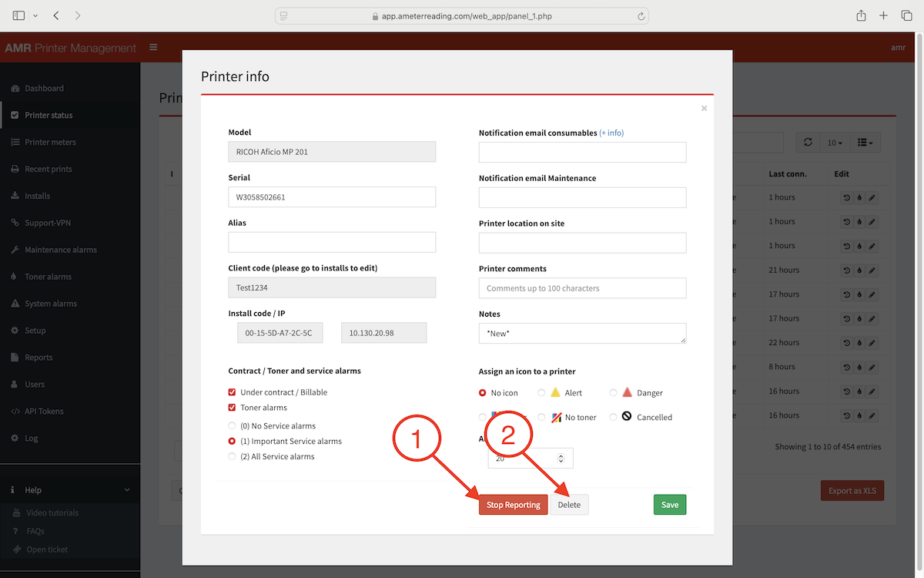
Task: Click the table refresh icon
Action: coord(807,143)
